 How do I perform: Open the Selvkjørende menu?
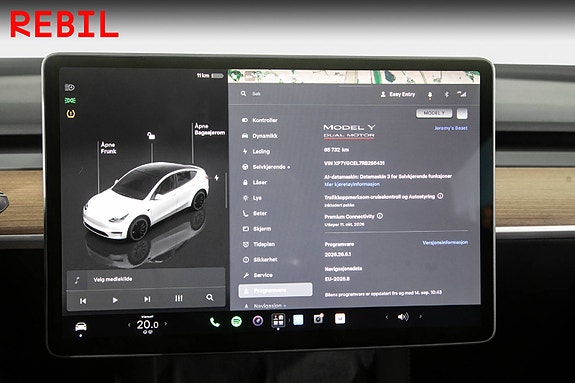click(x=266, y=167)
